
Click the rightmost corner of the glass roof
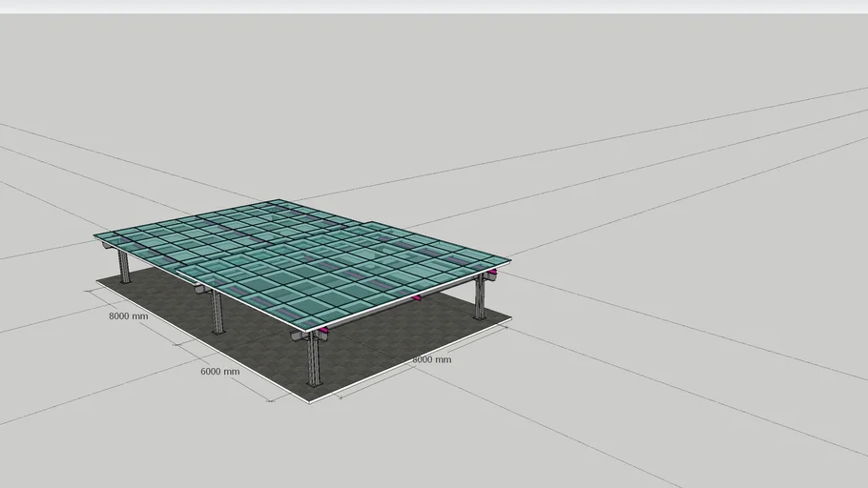point(509,261)
